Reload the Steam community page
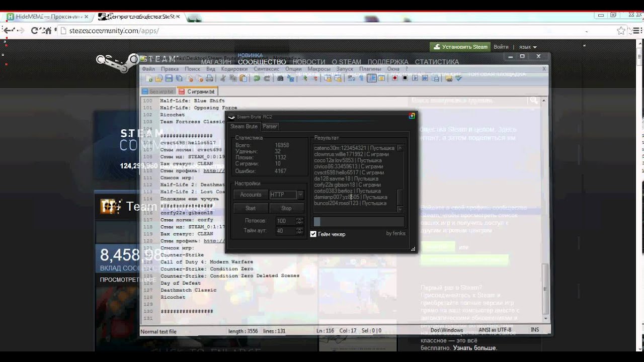This screenshot has height=362, width=644. (x=35, y=31)
